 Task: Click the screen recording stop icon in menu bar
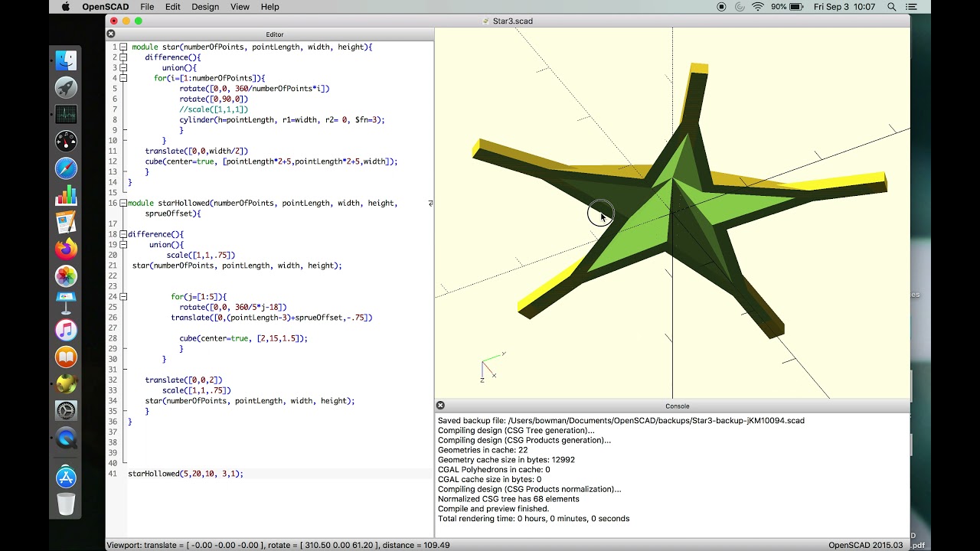pyautogui.click(x=721, y=7)
